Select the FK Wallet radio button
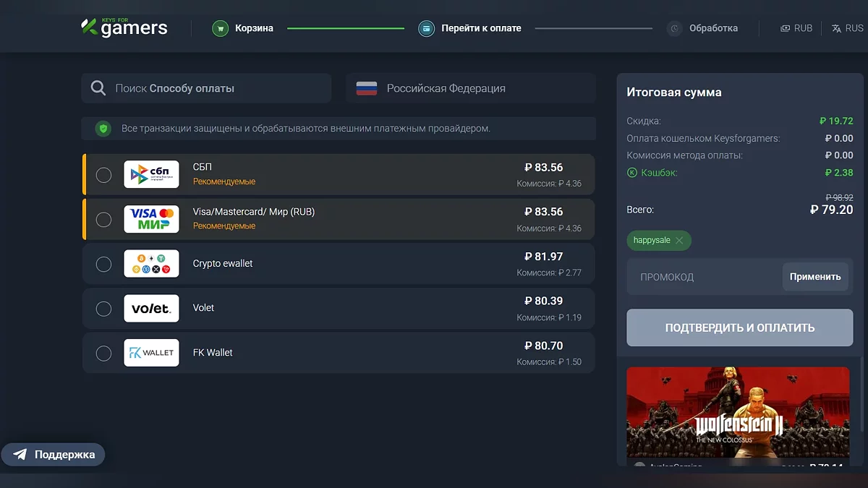Viewport: 868px width, 488px height. [x=104, y=354]
